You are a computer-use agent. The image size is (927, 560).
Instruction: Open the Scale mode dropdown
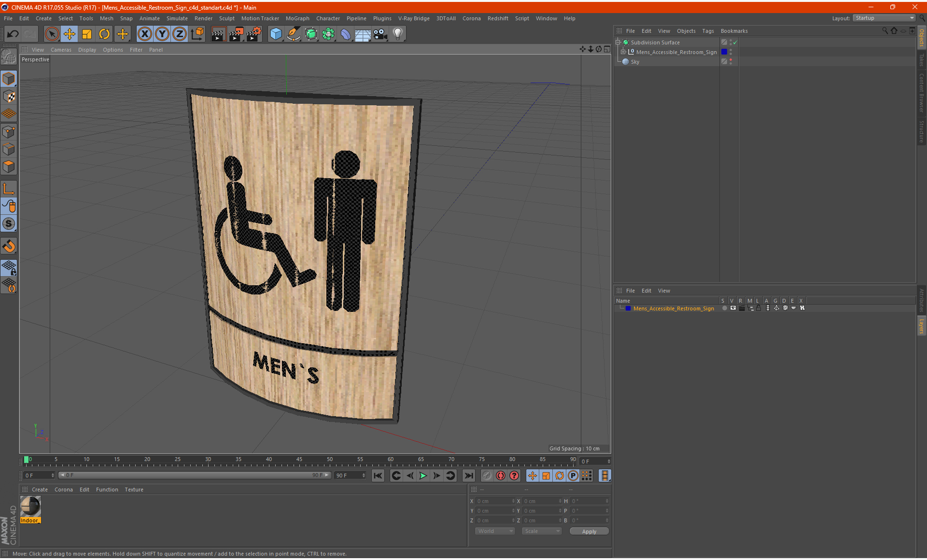click(542, 531)
